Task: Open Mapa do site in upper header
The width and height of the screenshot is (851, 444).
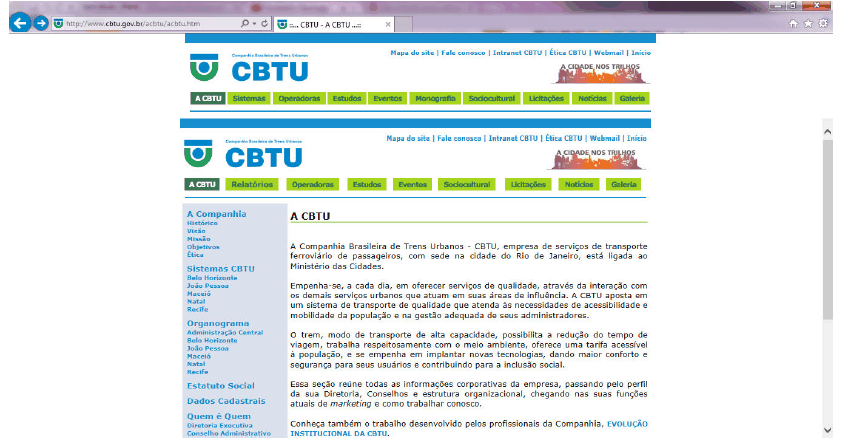Action: point(412,53)
